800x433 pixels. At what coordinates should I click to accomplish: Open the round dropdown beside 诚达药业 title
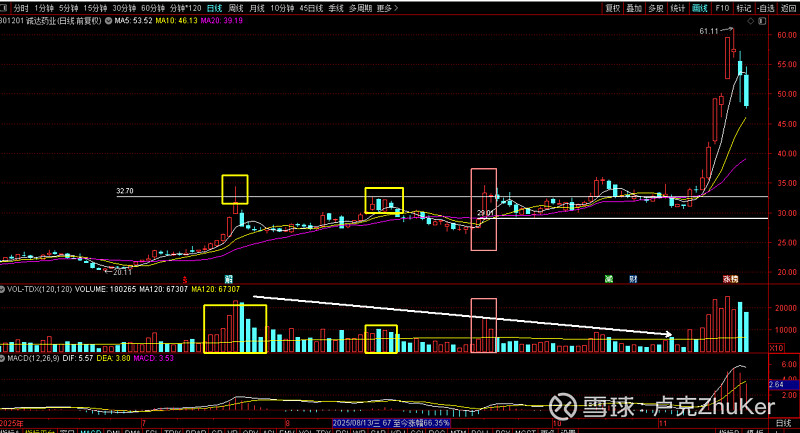[108, 21]
